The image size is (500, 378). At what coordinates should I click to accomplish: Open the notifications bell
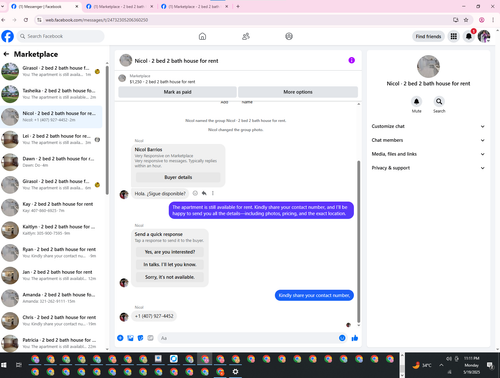(x=469, y=36)
